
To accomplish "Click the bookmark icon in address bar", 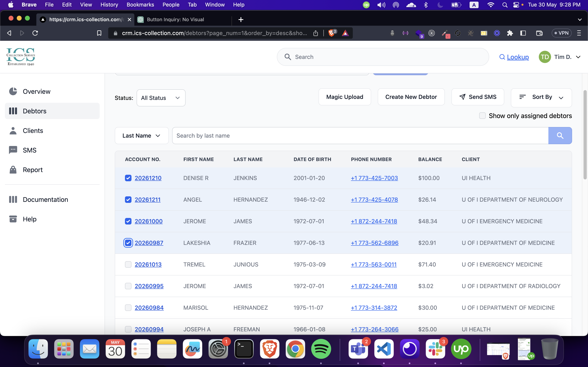I will pos(99,33).
